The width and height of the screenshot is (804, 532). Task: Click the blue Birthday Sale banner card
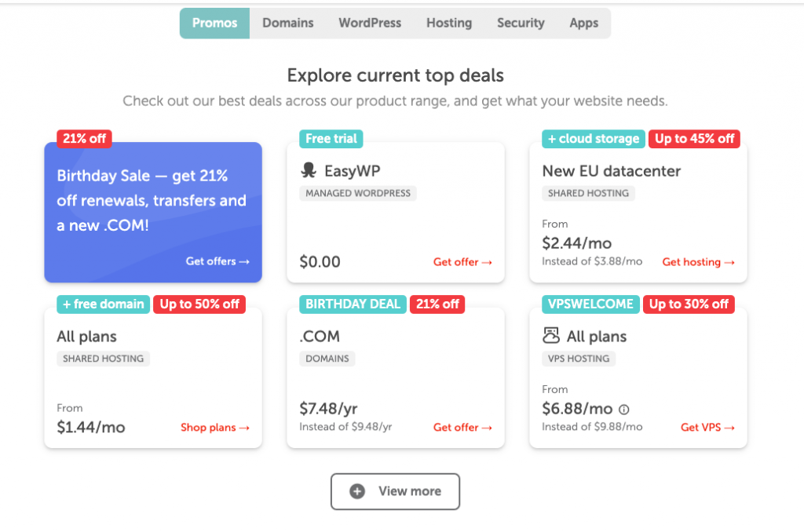coord(153,212)
